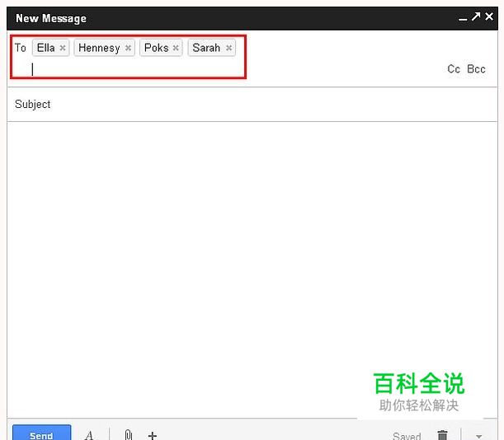Attach files with the paperclip icon

128,435
